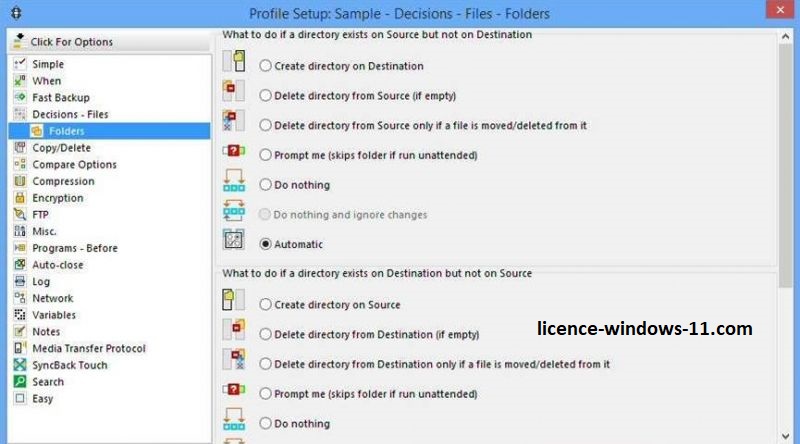Select the Automatic radio option for Source
This screenshot has width=800, height=444.
tap(266, 244)
